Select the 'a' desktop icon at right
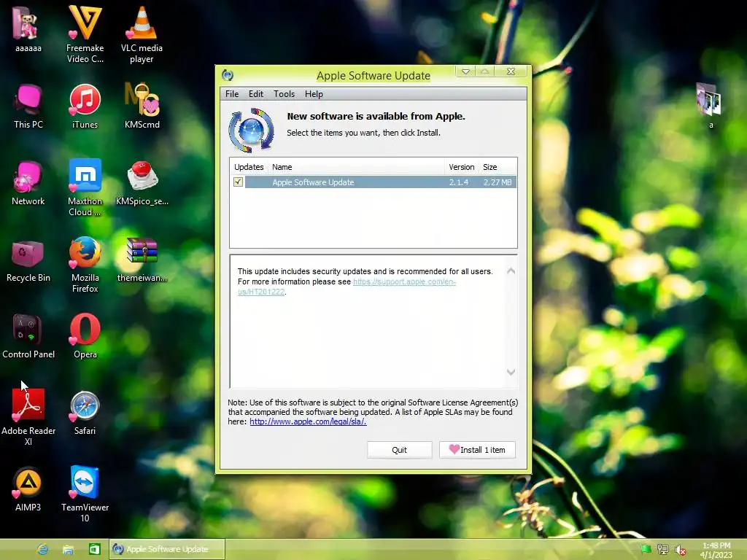Image resolution: width=747 pixels, height=560 pixels. click(710, 106)
